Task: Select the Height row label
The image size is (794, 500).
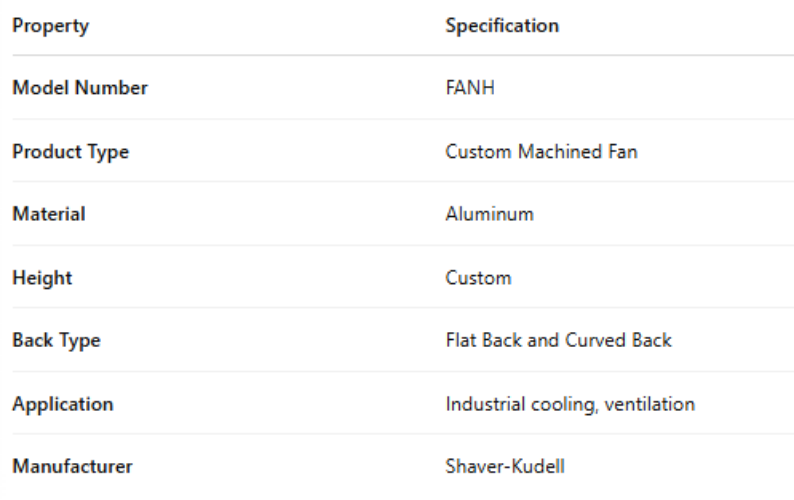Action: pos(40,279)
